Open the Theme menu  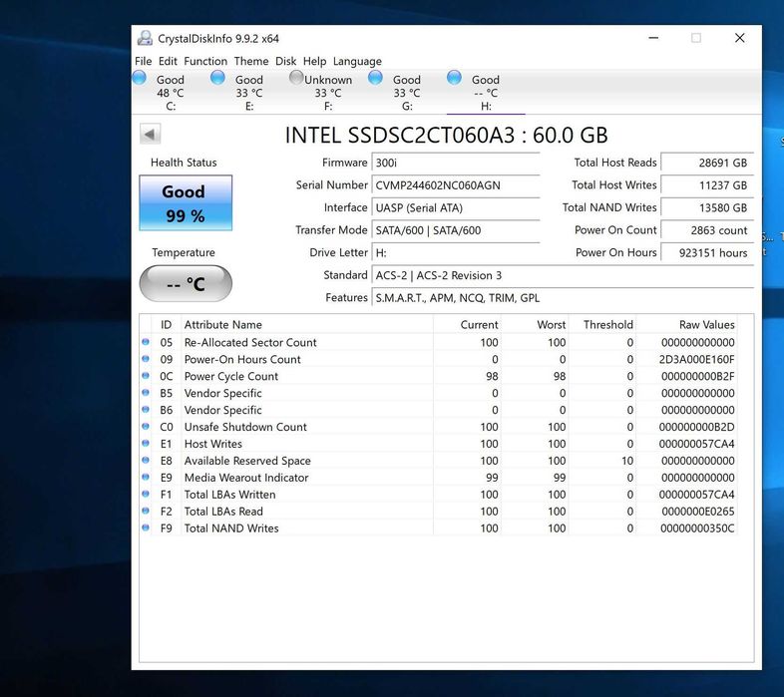251,61
